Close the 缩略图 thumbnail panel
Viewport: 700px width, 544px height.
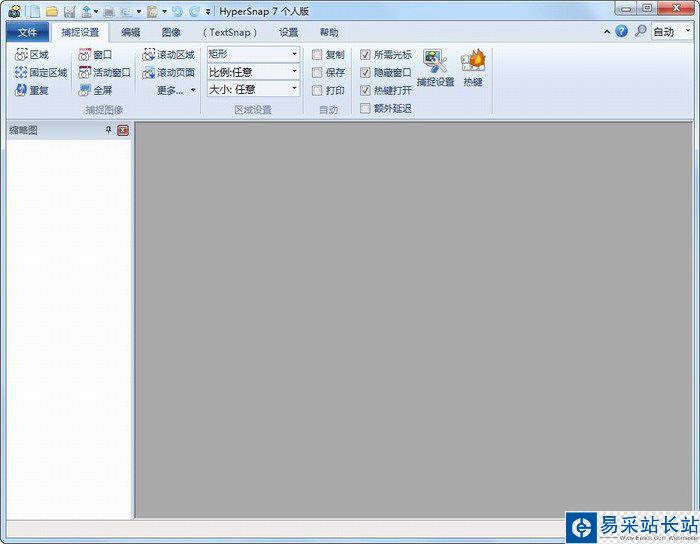click(x=123, y=130)
